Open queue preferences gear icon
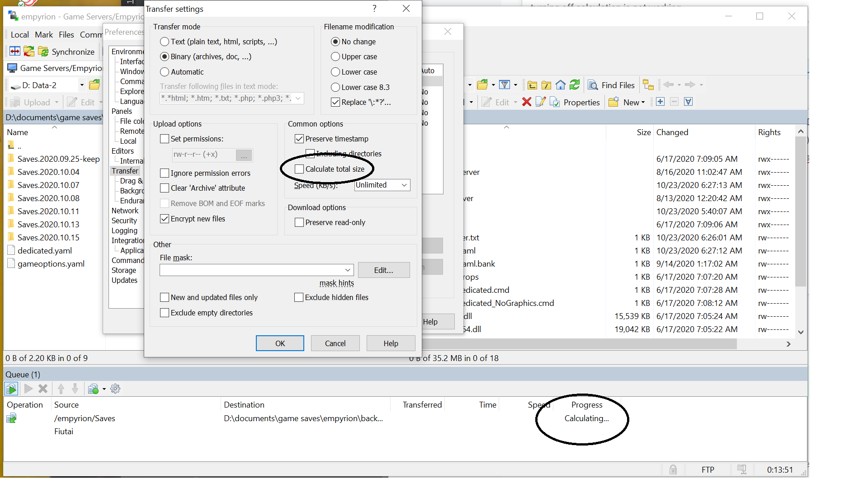 coord(115,389)
